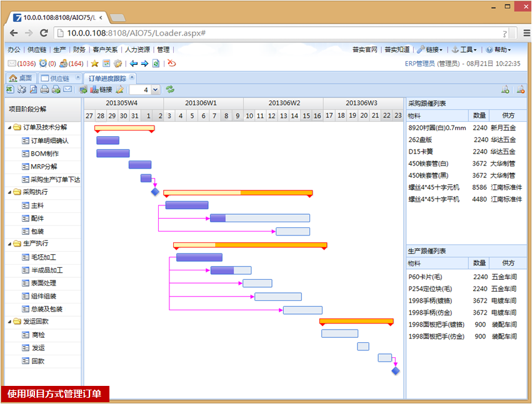Click the forward-document icon before 链接
Image resolution: width=532 pixels, height=404 pixels.
83,89
